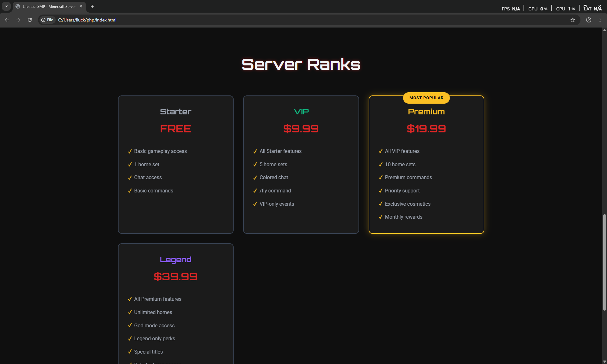Viewport: 607px width, 364px height.
Task: Click the Starter FREE price text
Action: click(x=175, y=129)
